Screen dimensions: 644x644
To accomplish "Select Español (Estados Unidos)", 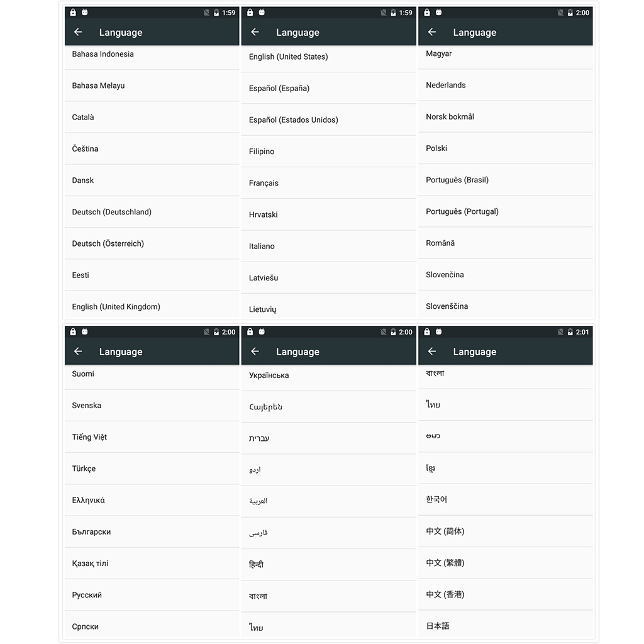I will [x=328, y=120].
